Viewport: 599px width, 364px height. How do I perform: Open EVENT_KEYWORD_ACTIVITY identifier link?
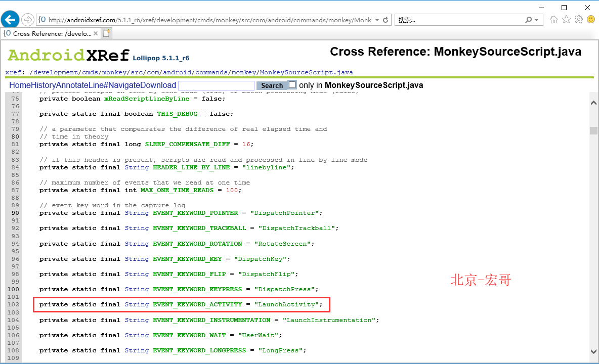tap(197, 304)
